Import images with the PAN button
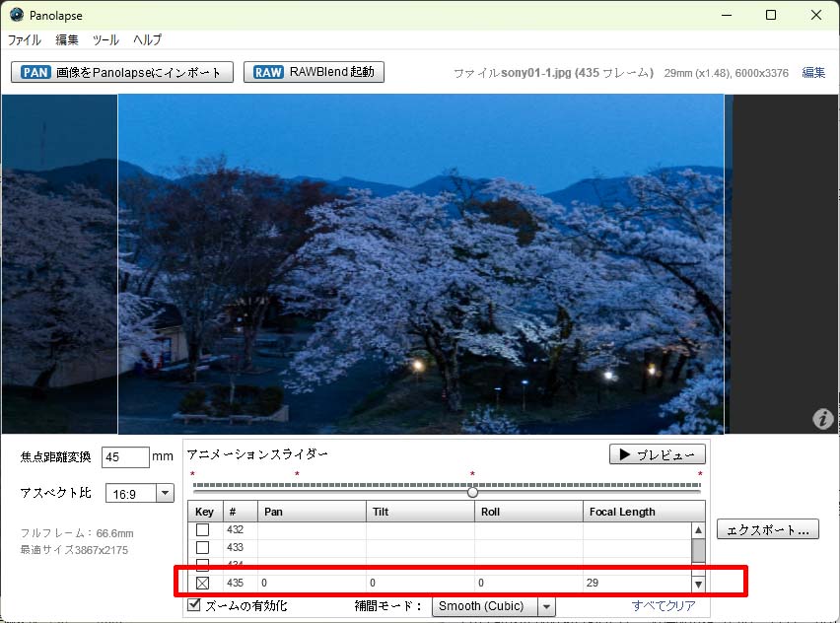The width and height of the screenshot is (840, 623). (x=122, y=72)
